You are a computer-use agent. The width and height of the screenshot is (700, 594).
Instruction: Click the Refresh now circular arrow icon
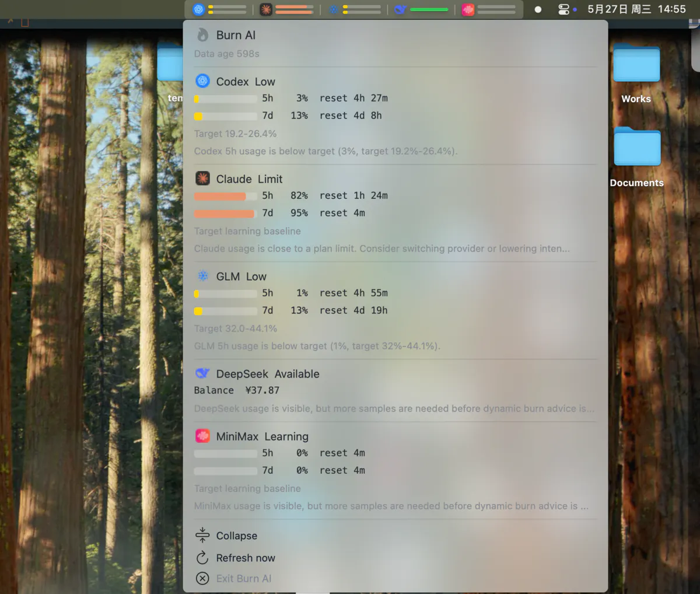click(x=202, y=558)
